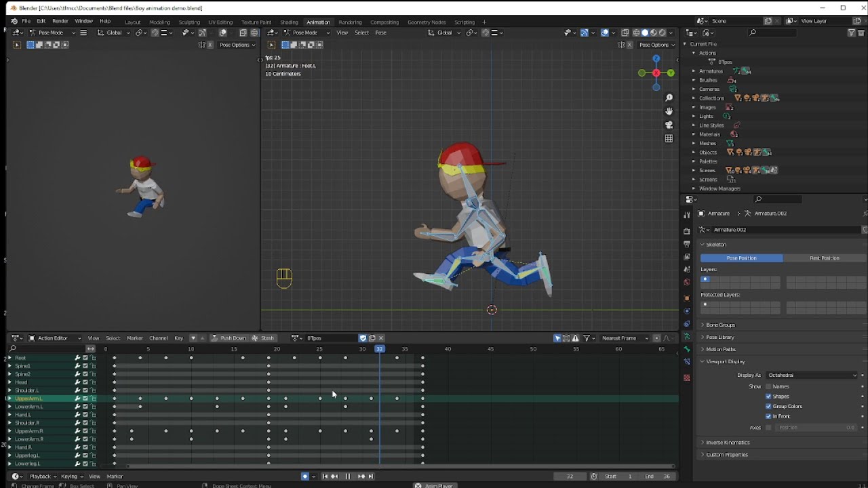
Task: Click the outliner filter funnel icon
Action: point(852,33)
